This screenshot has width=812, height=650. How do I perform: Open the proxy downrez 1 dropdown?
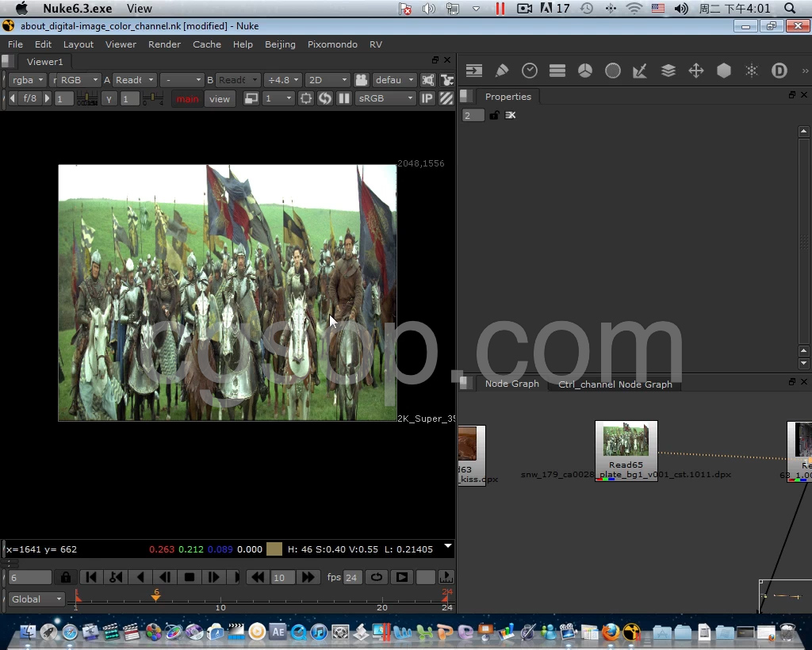click(278, 98)
